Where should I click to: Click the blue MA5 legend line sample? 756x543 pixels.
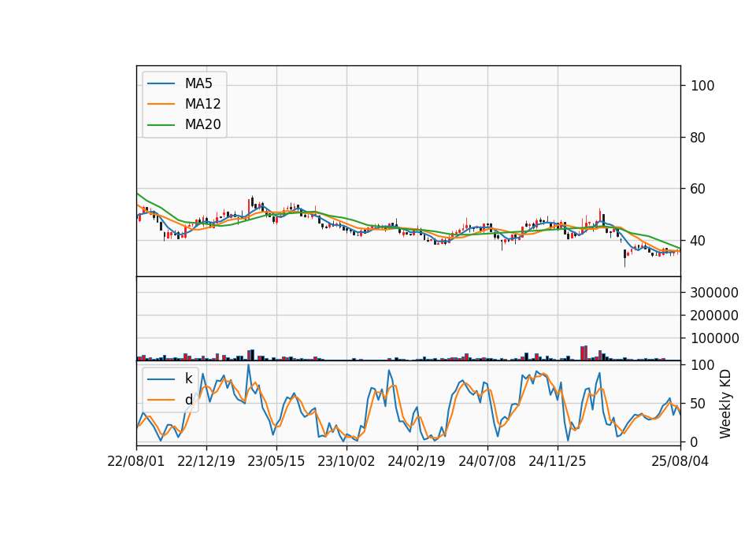pos(161,83)
